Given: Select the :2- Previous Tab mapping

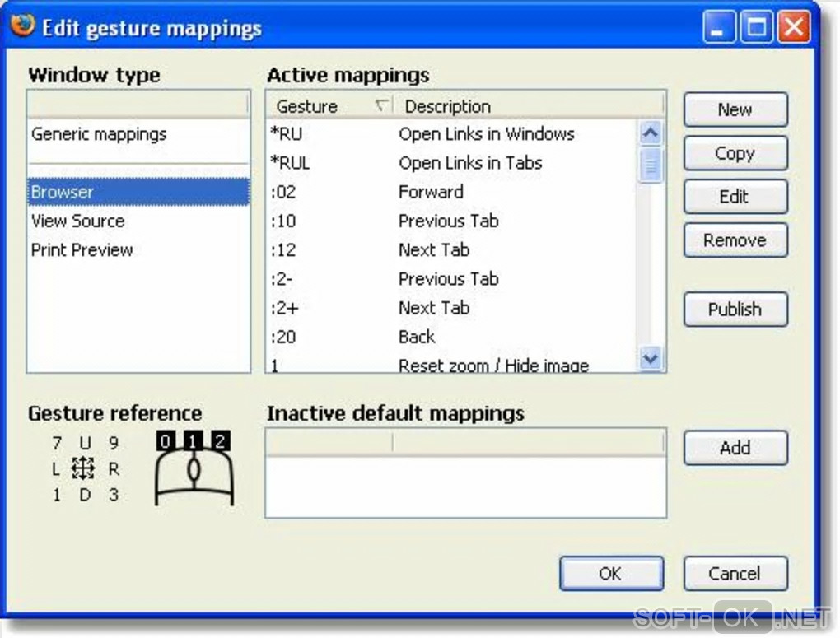Looking at the screenshot, I should 451,278.
